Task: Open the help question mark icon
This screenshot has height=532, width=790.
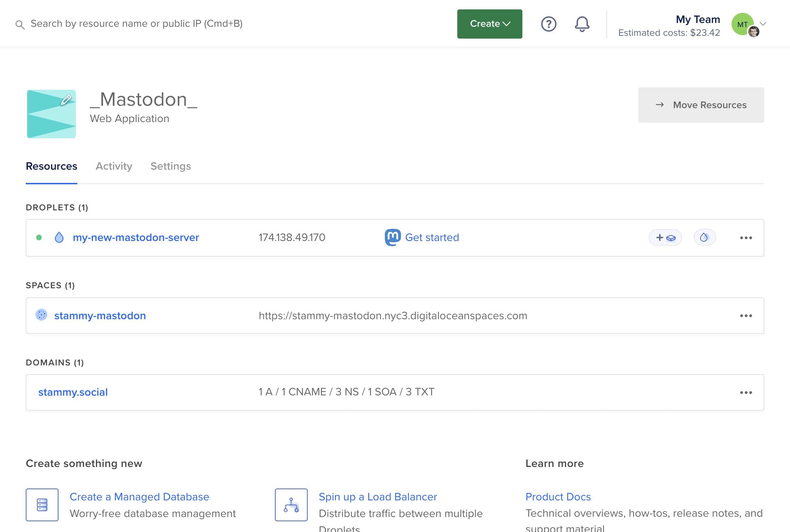Action: 548,24
